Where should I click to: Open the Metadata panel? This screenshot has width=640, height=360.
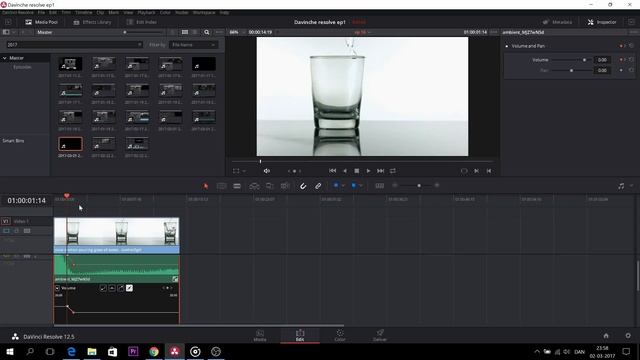[557, 22]
